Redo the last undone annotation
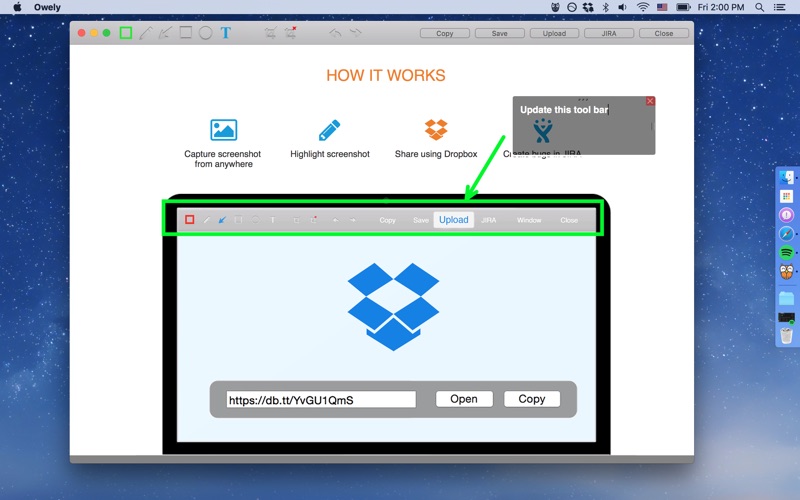800x500 pixels. point(355,33)
